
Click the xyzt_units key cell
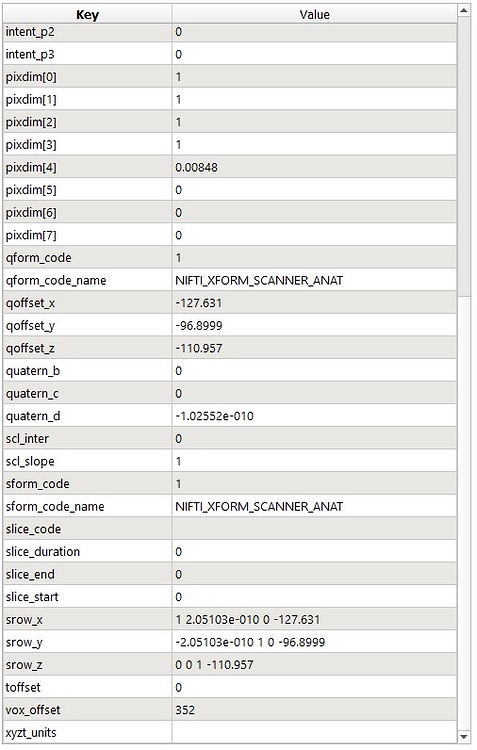point(87,732)
